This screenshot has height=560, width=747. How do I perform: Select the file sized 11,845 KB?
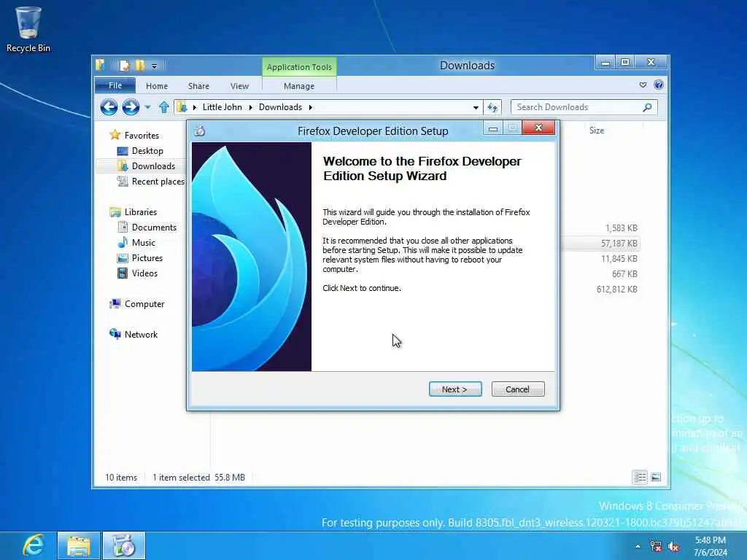619,259
